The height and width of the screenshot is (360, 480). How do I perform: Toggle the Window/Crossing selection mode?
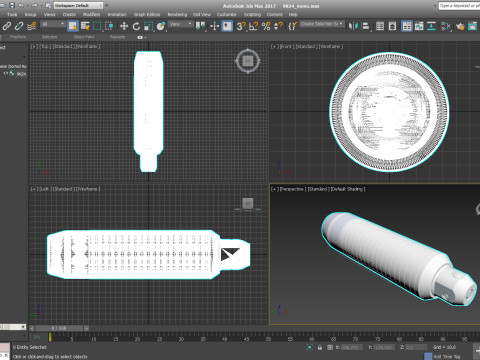click(x=109, y=26)
